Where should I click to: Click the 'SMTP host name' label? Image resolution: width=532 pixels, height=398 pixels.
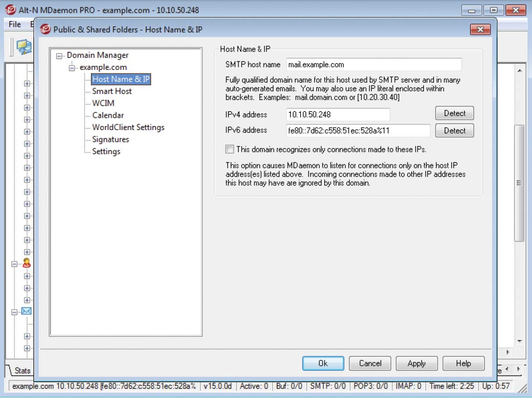coord(253,65)
